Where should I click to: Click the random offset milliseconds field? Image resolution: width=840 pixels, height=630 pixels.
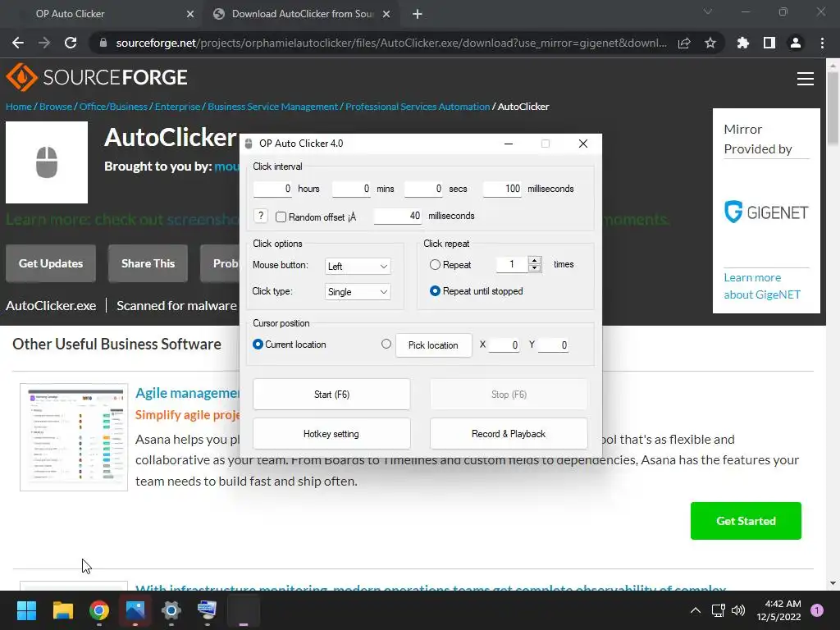398,216
